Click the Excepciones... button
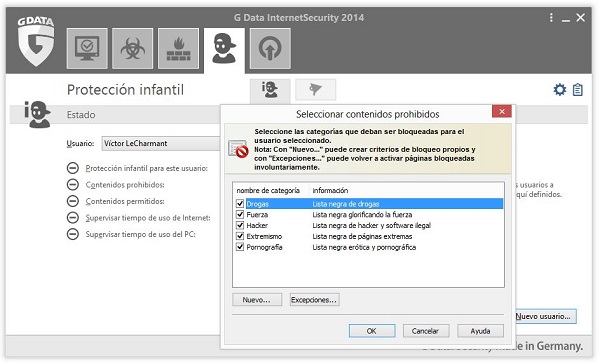 pyautogui.click(x=314, y=300)
